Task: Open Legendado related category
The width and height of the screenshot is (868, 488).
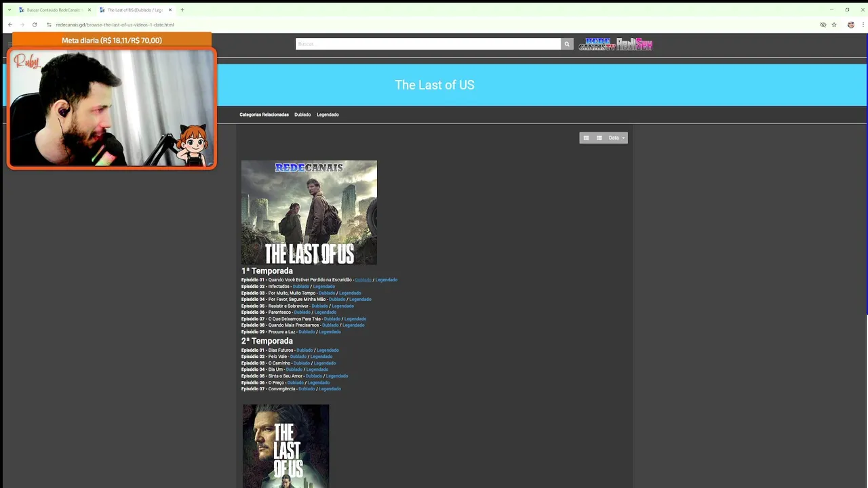Action: tap(328, 115)
